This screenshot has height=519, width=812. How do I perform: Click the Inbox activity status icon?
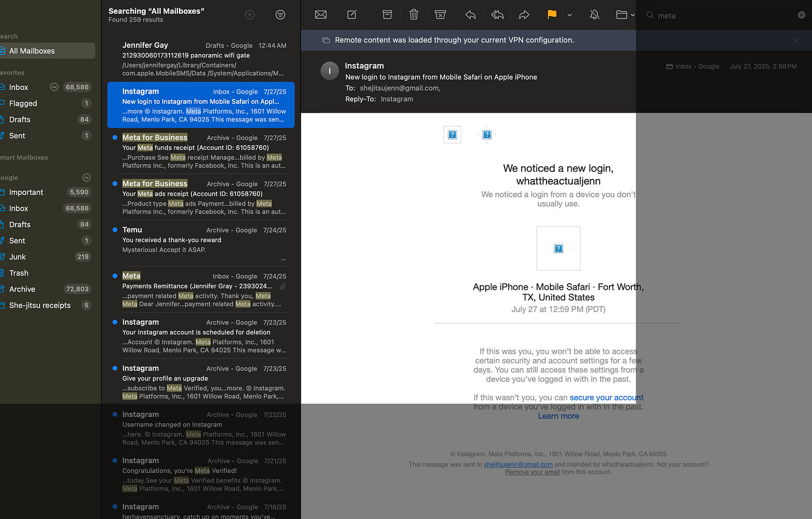pyautogui.click(x=54, y=87)
